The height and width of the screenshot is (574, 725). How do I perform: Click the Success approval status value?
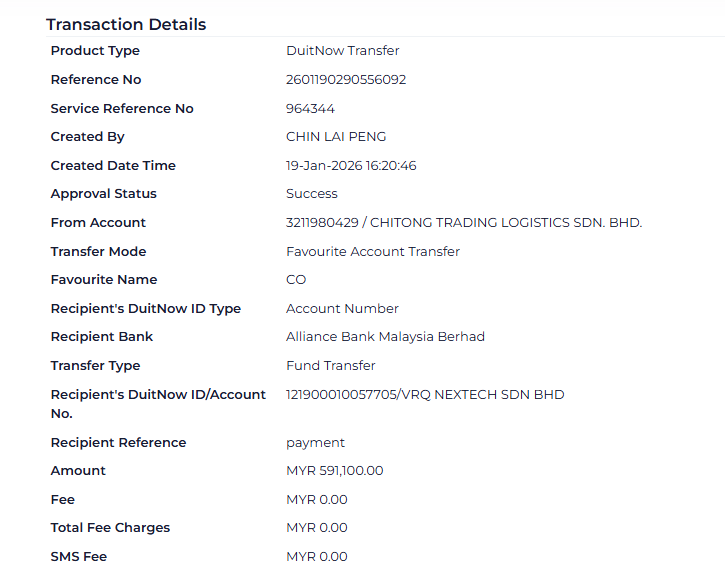(312, 194)
